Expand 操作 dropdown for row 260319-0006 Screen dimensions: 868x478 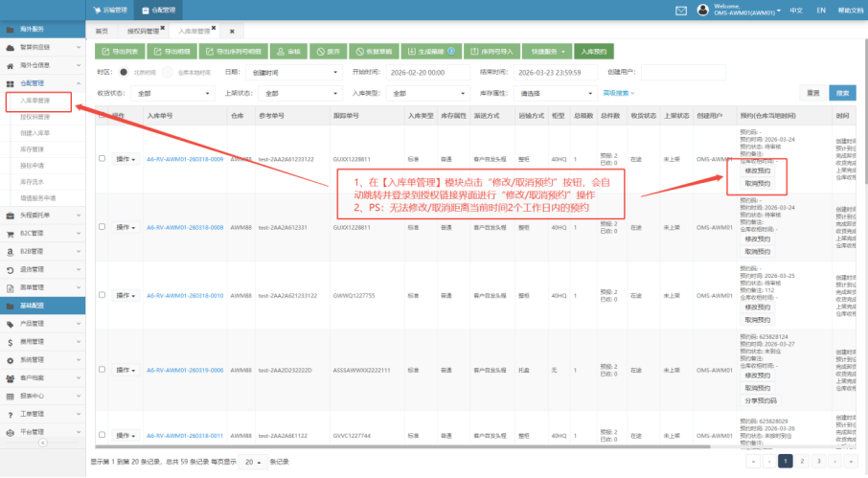pos(126,369)
